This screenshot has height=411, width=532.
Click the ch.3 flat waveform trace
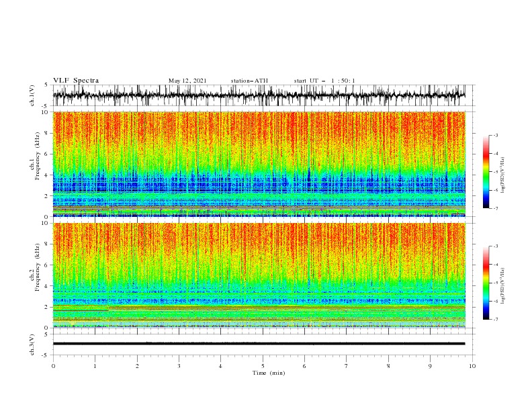[259, 344]
